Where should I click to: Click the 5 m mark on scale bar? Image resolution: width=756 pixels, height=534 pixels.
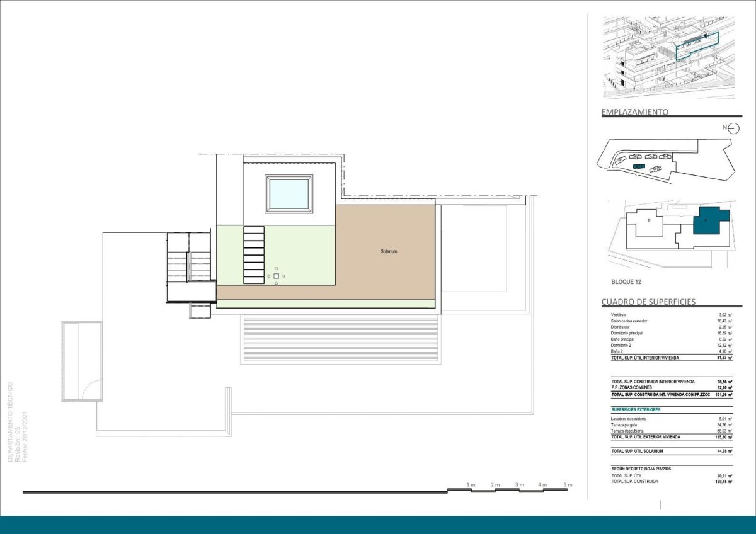[x=568, y=484]
